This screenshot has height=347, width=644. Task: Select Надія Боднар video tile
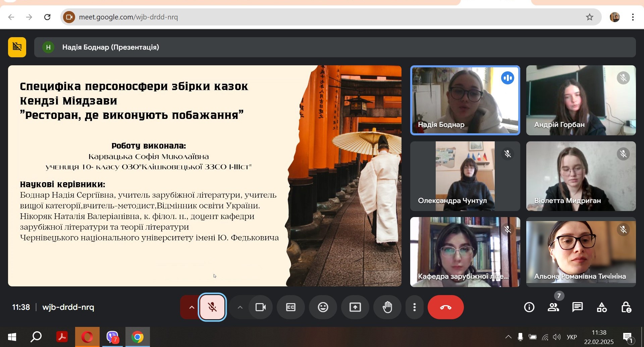[465, 100]
